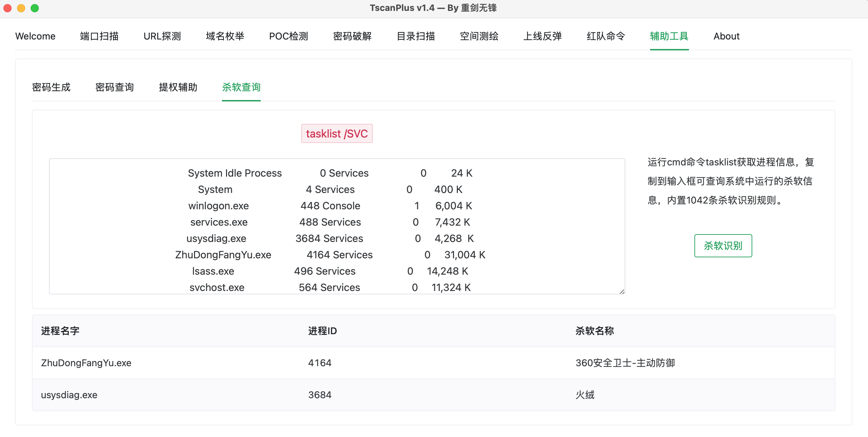Click the green macOS fullscreen button
The height and width of the screenshot is (437, 868).
point(35,8)
